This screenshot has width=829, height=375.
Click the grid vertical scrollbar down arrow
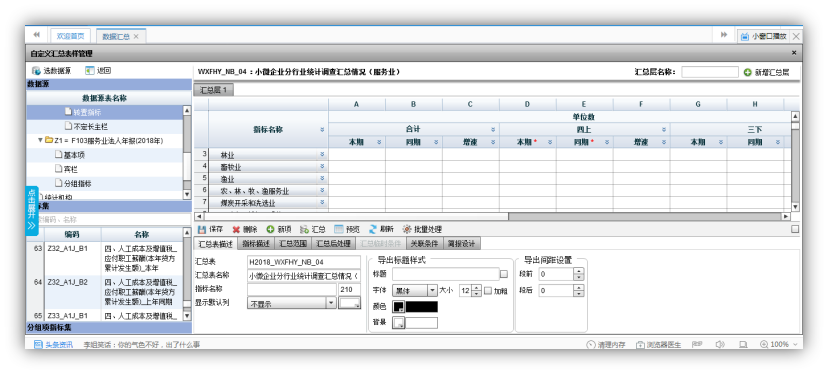click(x=796, y=207)
